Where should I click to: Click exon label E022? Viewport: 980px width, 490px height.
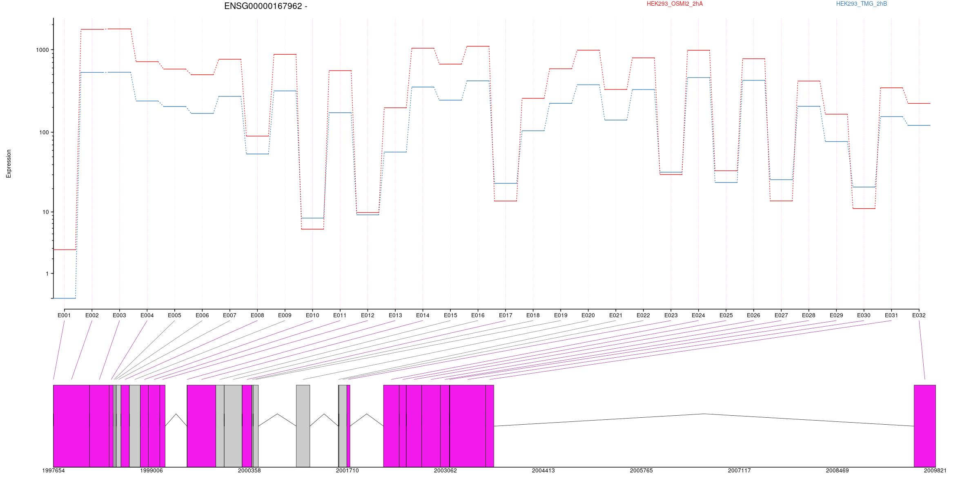coord(643,315)
